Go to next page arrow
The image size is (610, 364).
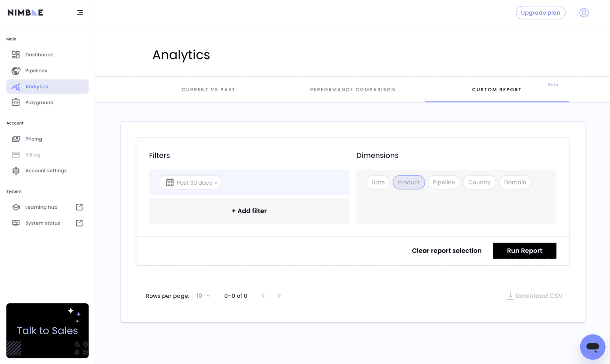[279, 296]
